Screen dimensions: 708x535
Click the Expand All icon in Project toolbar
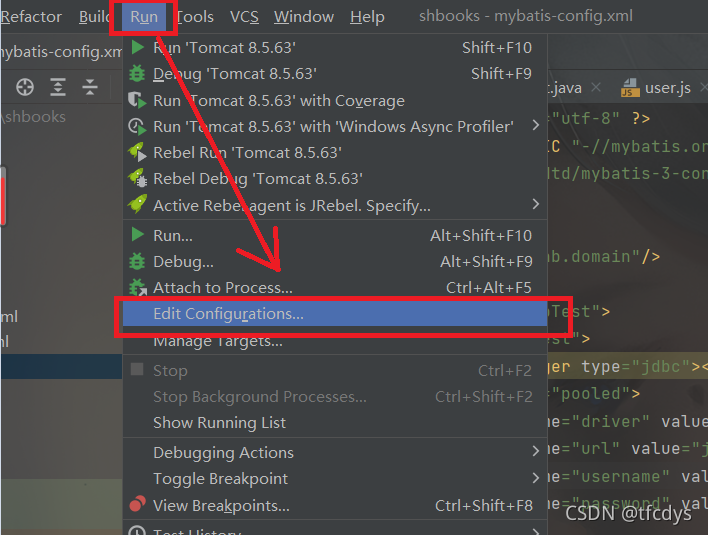(x=58, y=87)
